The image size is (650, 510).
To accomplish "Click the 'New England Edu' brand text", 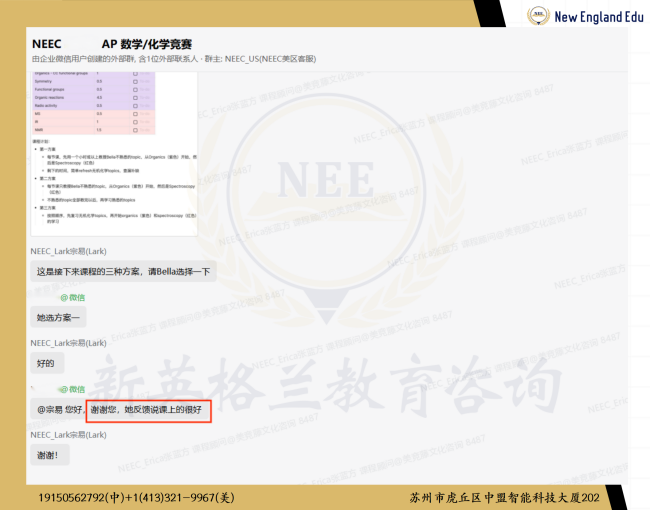I will [599, 17].
